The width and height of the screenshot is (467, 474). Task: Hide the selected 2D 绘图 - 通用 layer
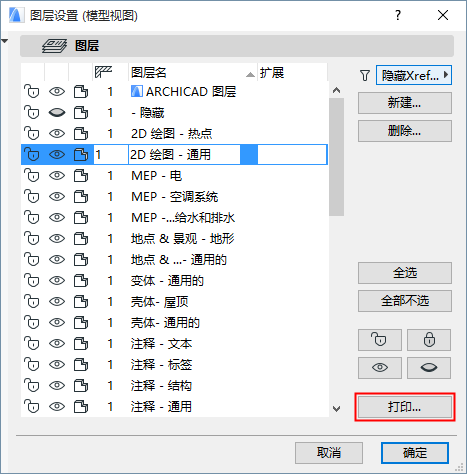pyautogui.click(x=57, y=155)
